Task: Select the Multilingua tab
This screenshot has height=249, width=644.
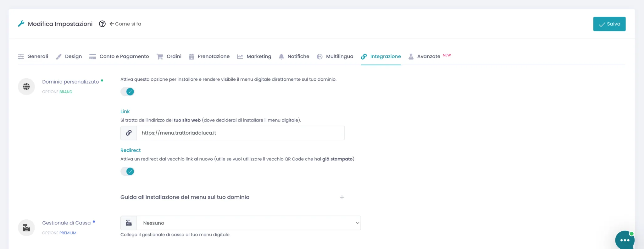Action: 335,57
